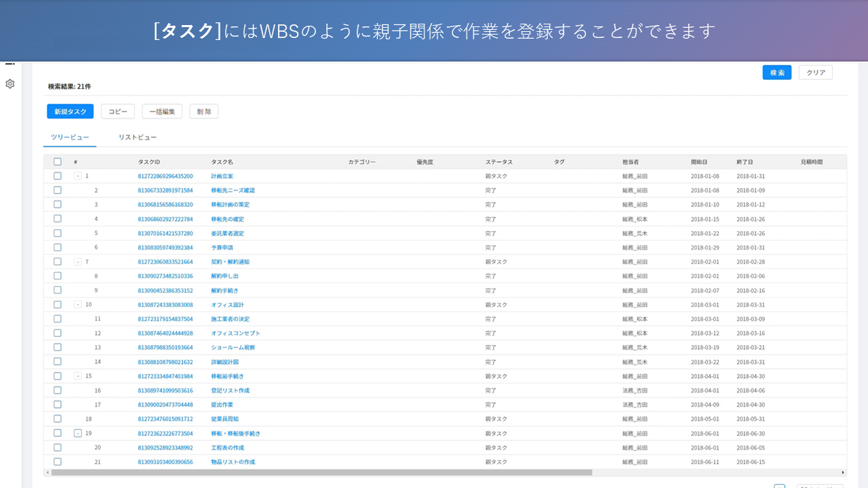Switch to the リストビュー tab

pos(138,138)
